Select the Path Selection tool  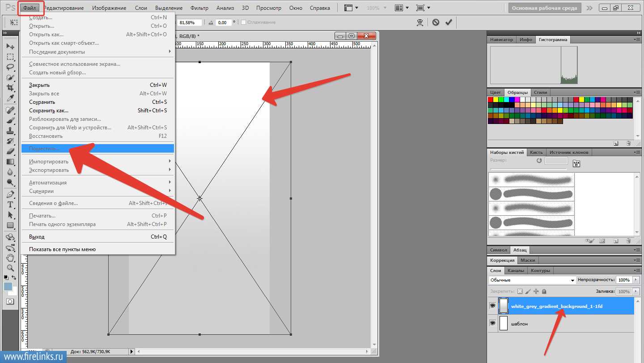click(10, 215)
